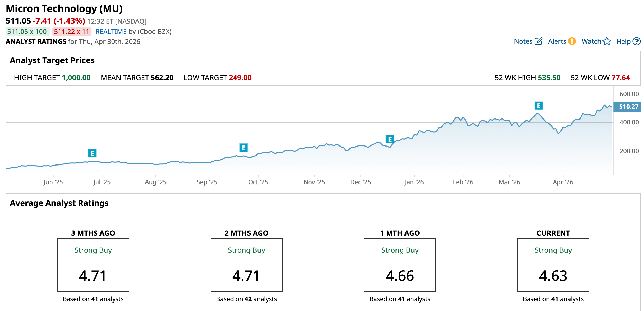Click the earnings E marker near Oct '25
644x311 pixels.
click(243, 148)
